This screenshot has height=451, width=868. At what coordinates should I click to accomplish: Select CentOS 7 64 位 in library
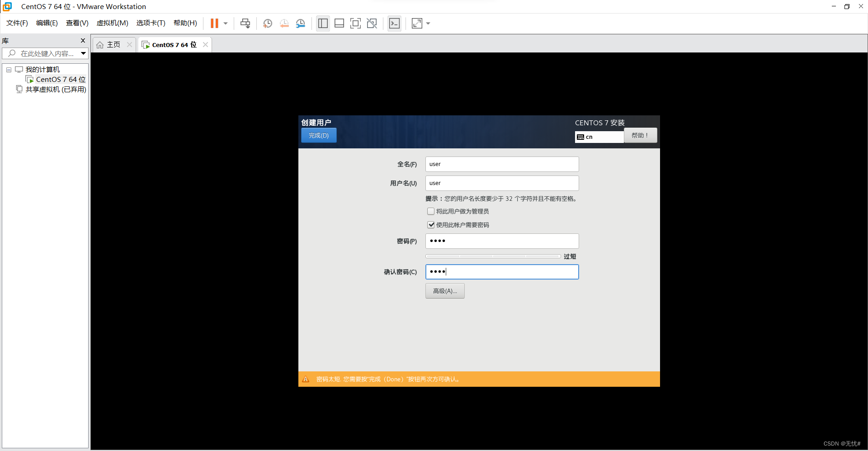click(x=61, y=80)
